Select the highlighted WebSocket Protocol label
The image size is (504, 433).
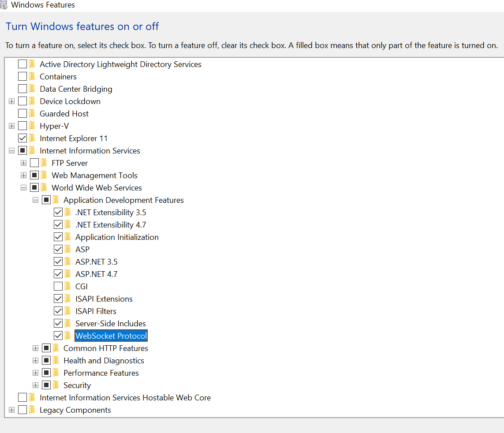[111, 336]
